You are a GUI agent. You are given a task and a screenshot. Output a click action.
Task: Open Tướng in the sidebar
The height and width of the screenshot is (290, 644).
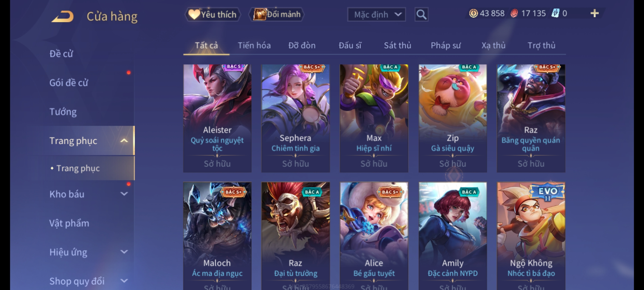point(63,112)
